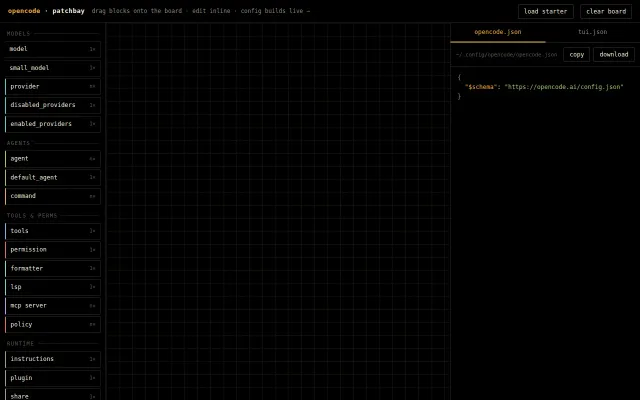Pick the default_agent block
This screenshot has height=400, width=640.
coord(53,178)
